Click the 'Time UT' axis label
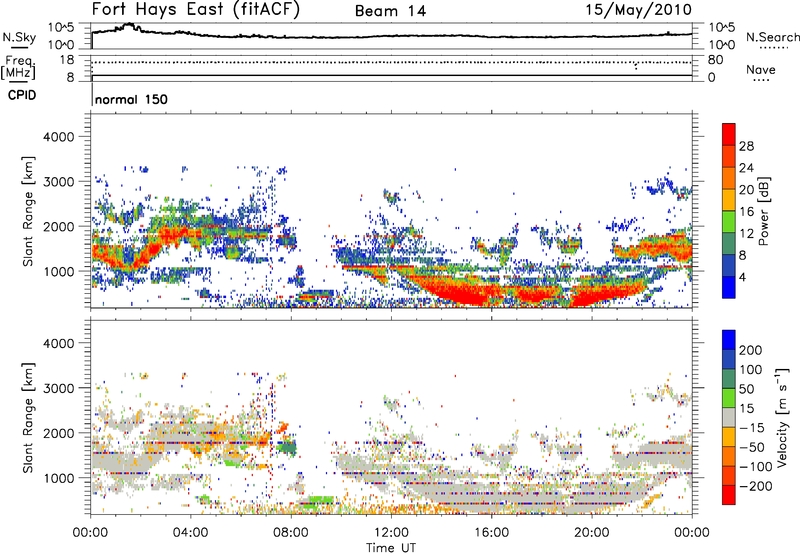 pos(391,548)
